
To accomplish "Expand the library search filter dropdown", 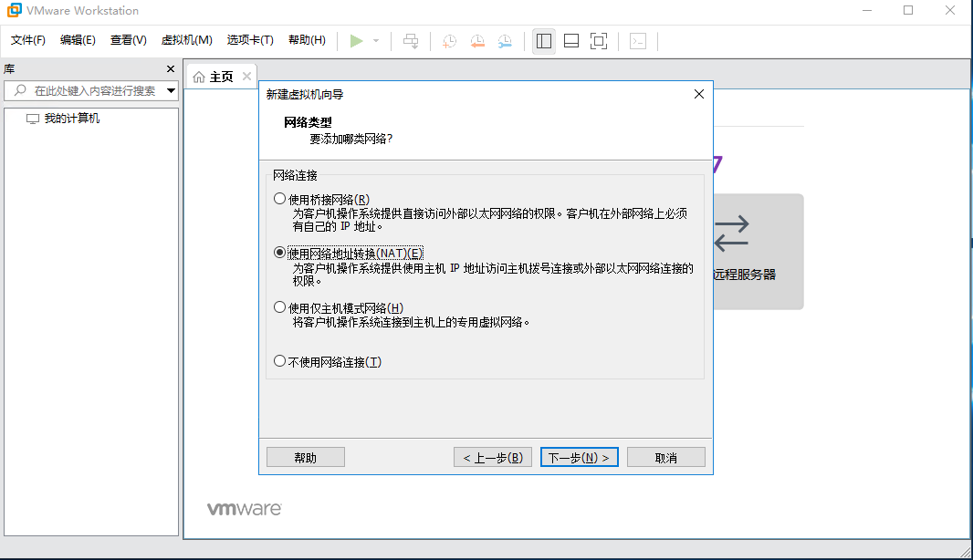I will 171,91.
